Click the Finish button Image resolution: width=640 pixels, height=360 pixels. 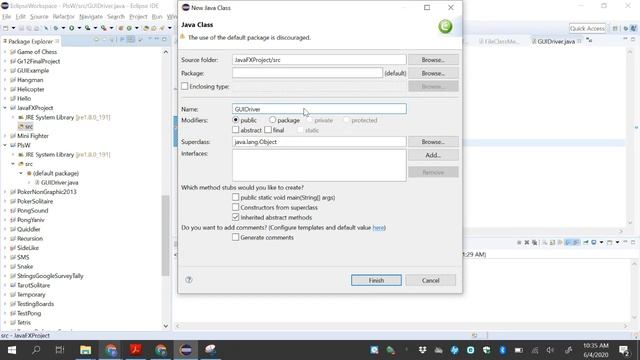376,280
